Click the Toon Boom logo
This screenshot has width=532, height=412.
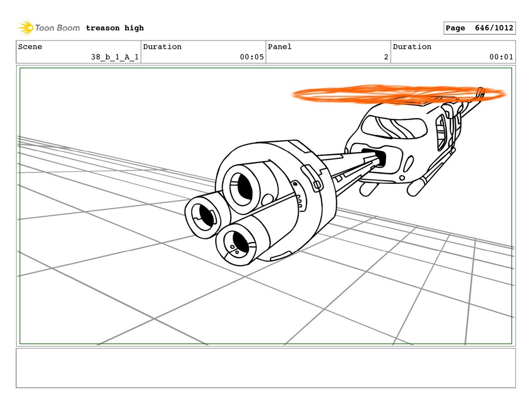click(x=49, y=28)
